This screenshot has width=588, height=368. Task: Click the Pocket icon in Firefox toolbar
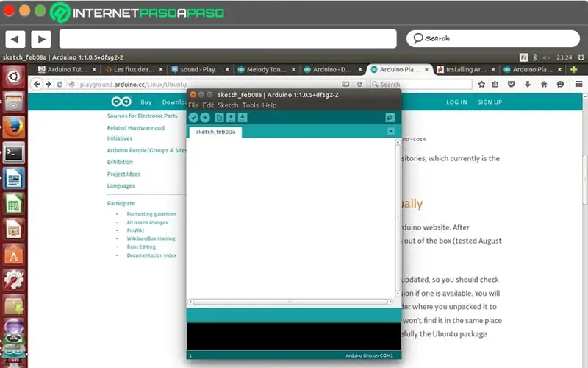511,85
